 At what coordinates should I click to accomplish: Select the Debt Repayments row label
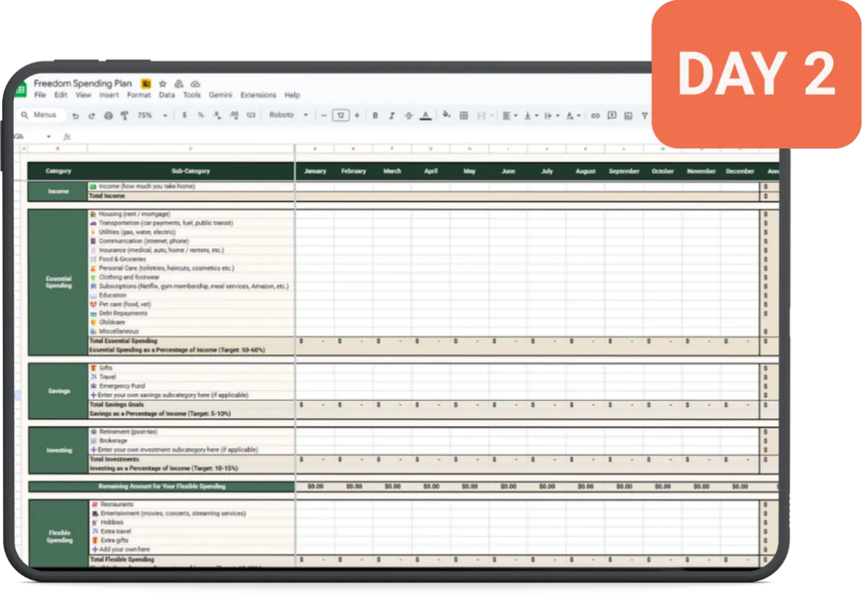click(123, 313)
